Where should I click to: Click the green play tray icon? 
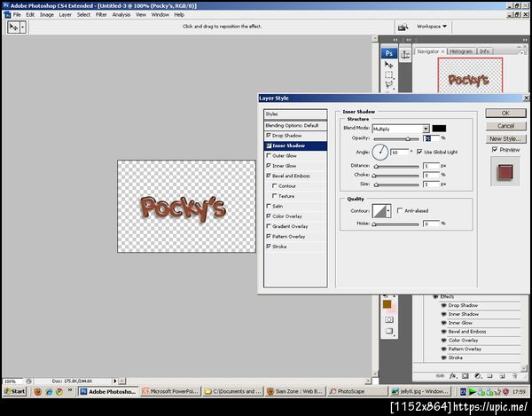(x=472, y=391)
